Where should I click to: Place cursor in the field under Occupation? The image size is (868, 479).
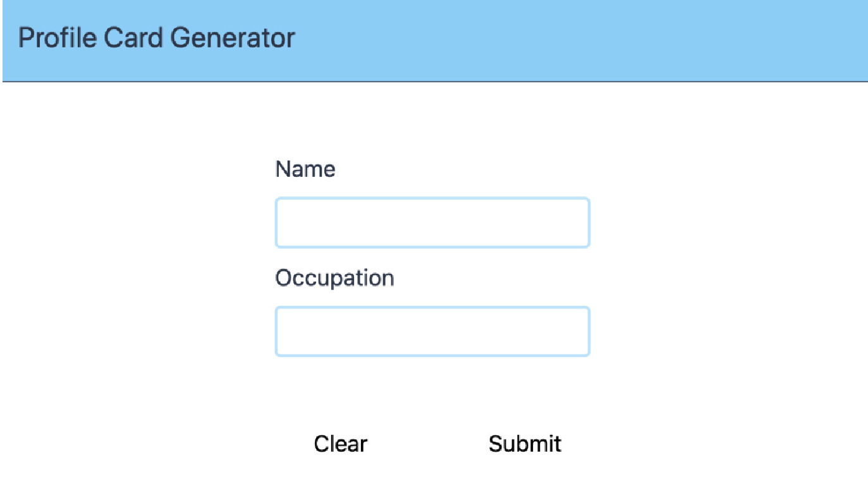(432, 331)
